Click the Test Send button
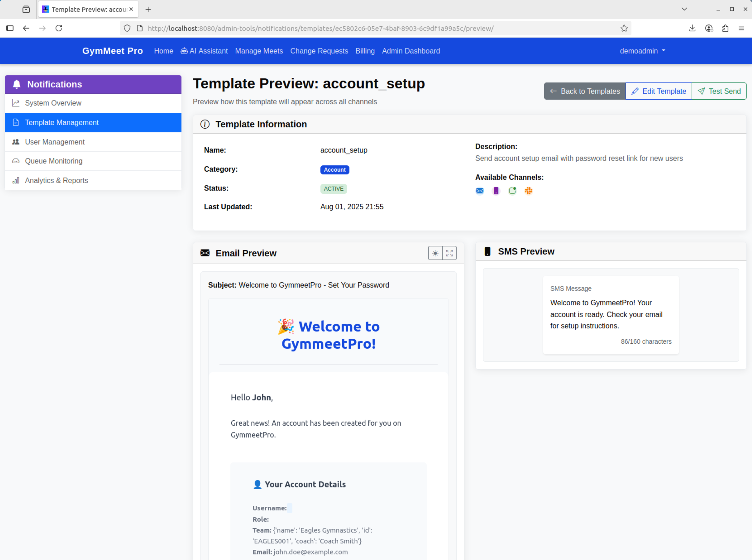The height and width of the screenshot is (560, 752). pyautogui.click(x=719, y=91)
